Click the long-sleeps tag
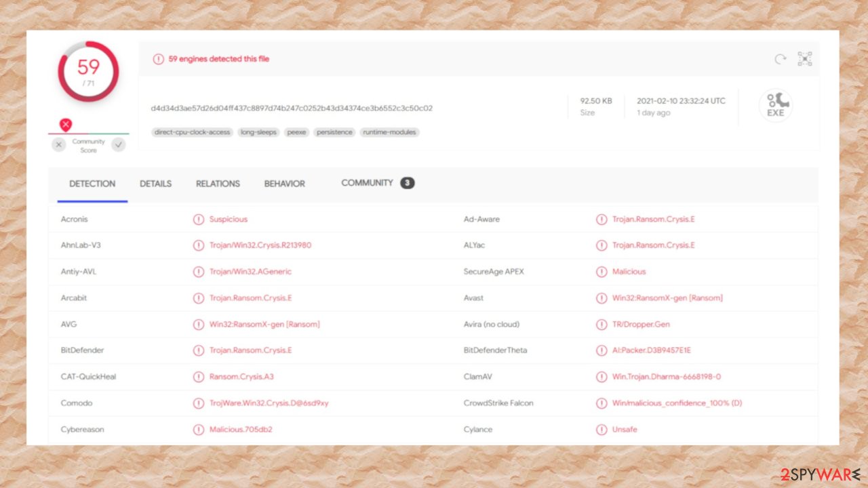Viewport: 868px width, 488px height. (258, 132)
